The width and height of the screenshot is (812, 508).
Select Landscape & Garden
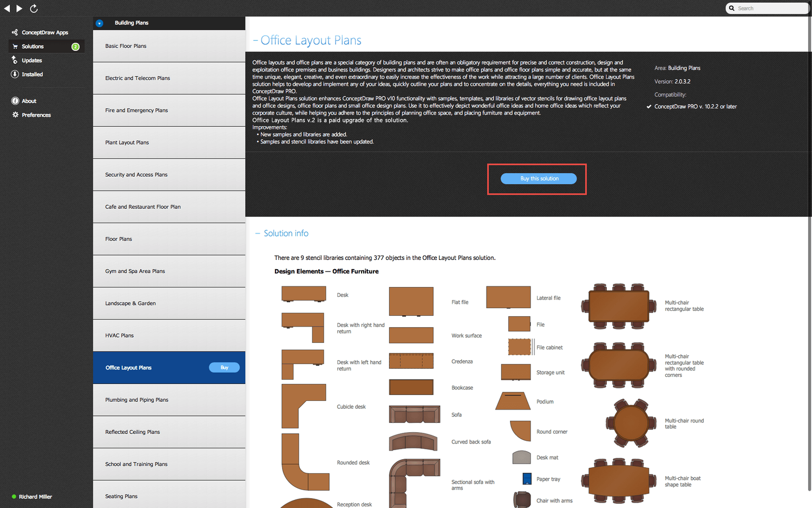click(169, 303)
